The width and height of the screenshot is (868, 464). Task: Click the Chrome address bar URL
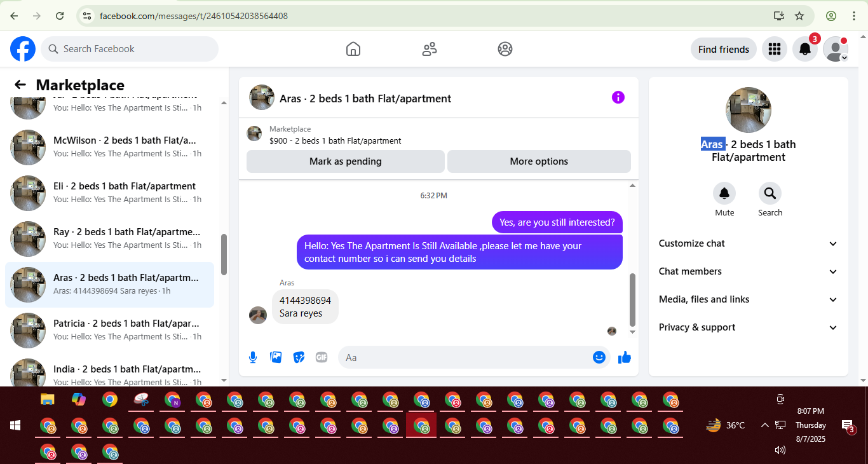tap(194, 16)
